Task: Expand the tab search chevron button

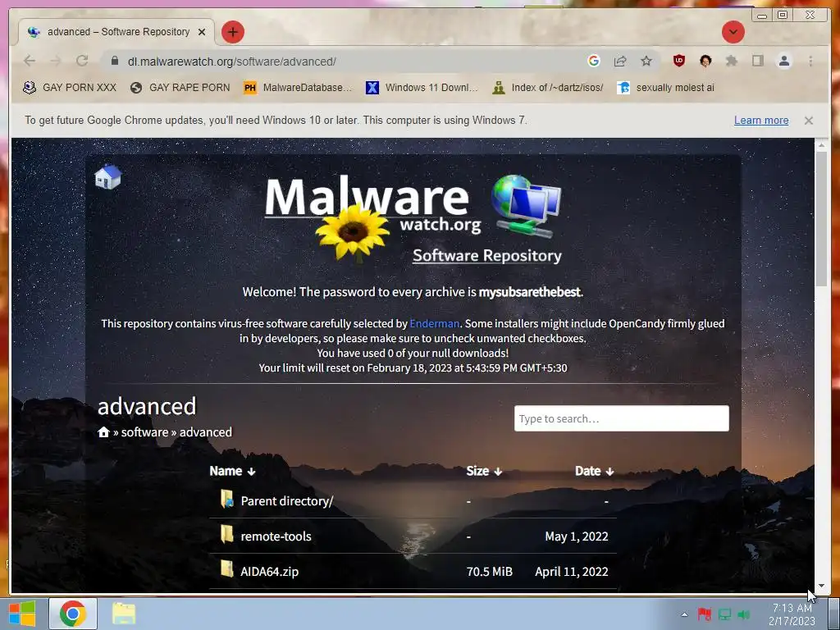Action: coord(733,32)
